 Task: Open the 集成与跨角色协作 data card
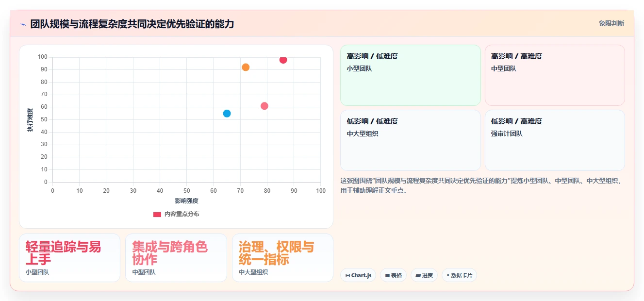tap(176, 258)
